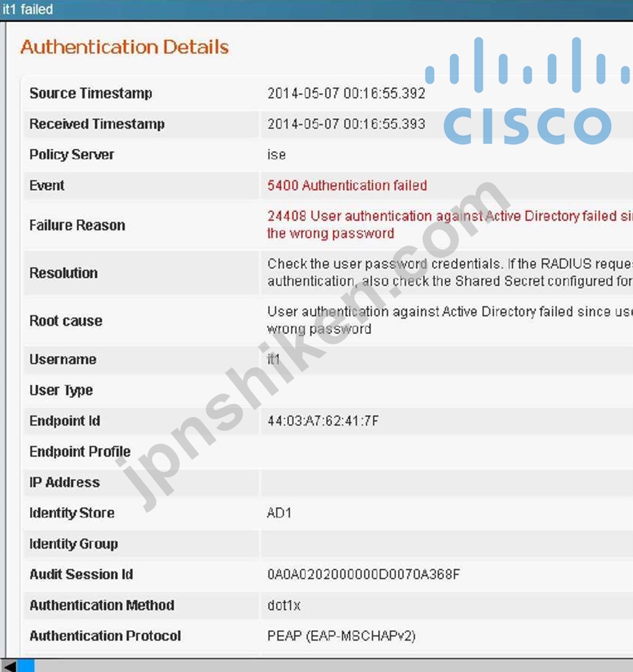Screen dimensions: 633x672
Task: Click the Authentication Method value dot1x
Action: (x=284, y=605)
